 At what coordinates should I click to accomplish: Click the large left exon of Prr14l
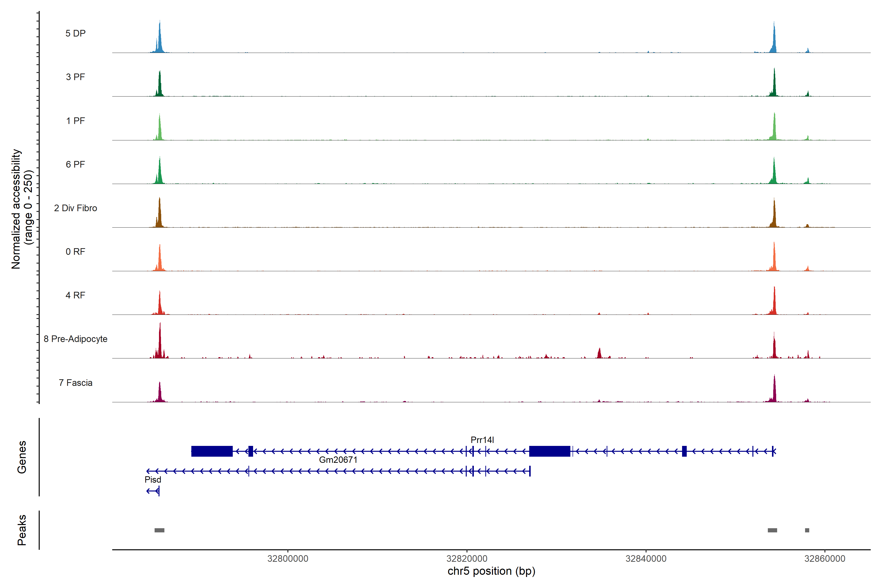click(212, 451)
